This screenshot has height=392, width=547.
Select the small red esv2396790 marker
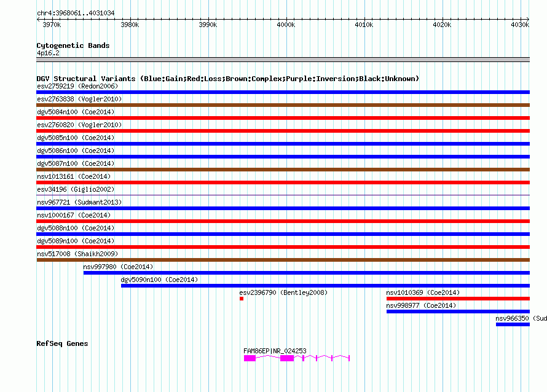pyautogui.click(x=242, y=299)
